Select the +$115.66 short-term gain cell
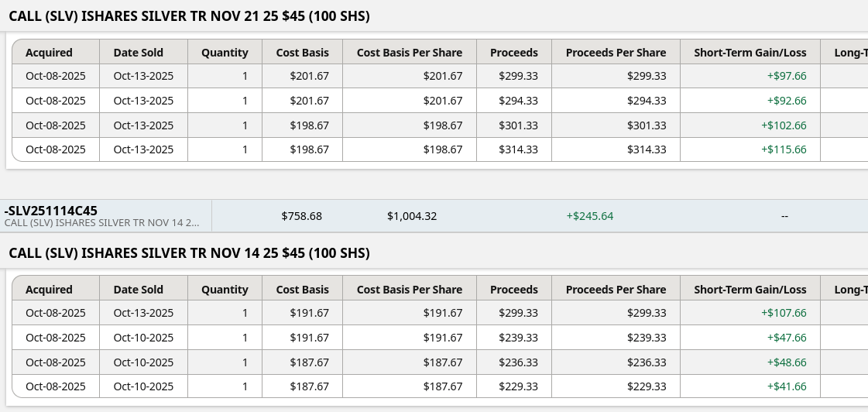The height and width of the screenshot is (412, 868). click(784, 149)
